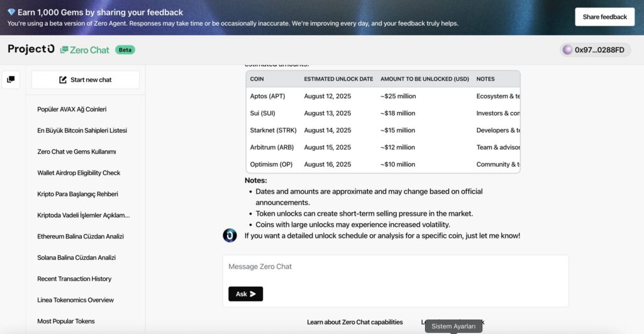644x334 pixels.
Task: Select the Sui (SUI) cell
Action: click(x=262, y=113)
